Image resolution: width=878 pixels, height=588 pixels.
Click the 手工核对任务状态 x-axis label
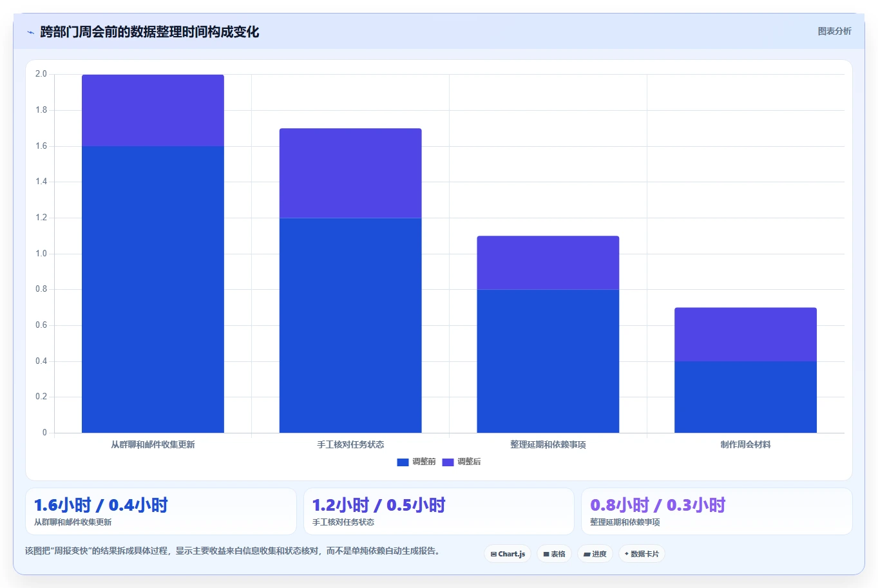[x=350, y=444]
